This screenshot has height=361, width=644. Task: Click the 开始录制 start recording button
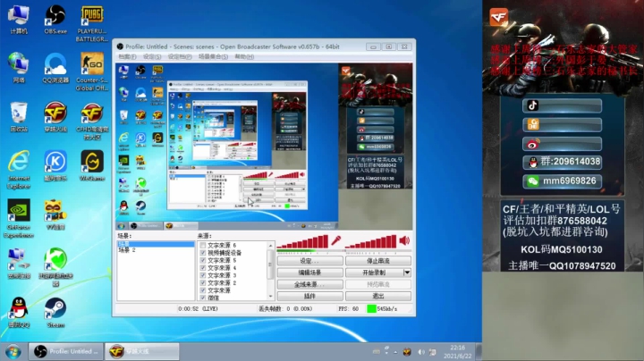pyautogui.click(x=374, y=273)
